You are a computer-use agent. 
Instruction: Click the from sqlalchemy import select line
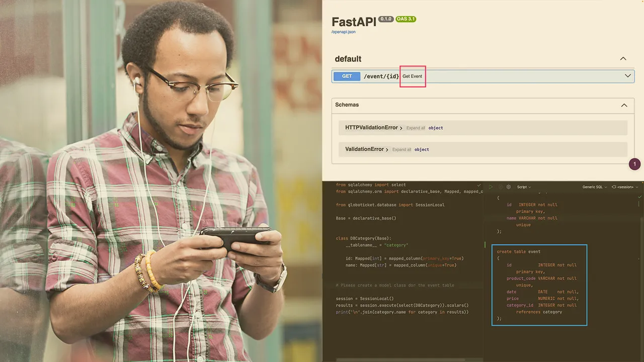pyautogui.click(x=371, y=185)
